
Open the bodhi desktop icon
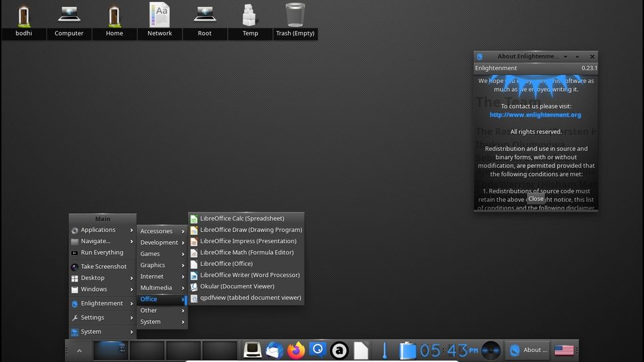24,21
